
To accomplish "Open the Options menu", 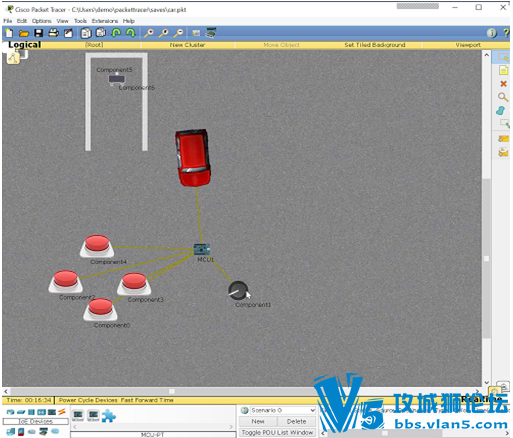I will click(x=42, y=21).
